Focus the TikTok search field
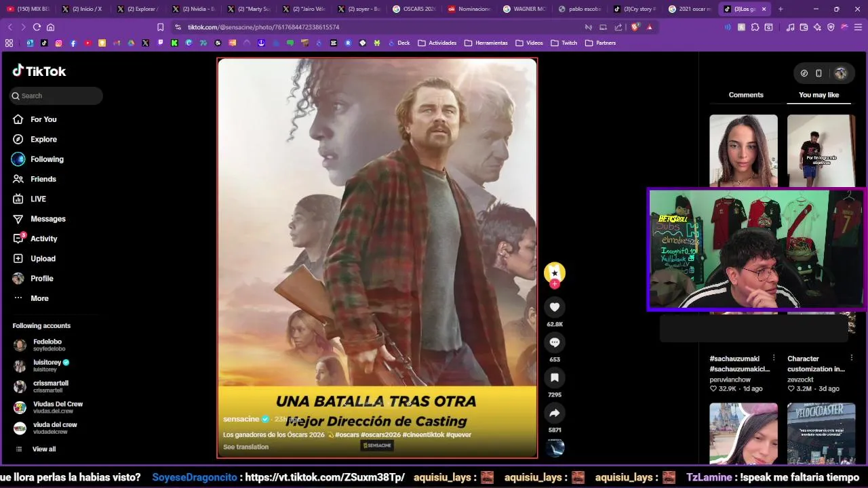The width and height of the screenshot is (868, 488). pyautogui.click(x=56, y=96)
